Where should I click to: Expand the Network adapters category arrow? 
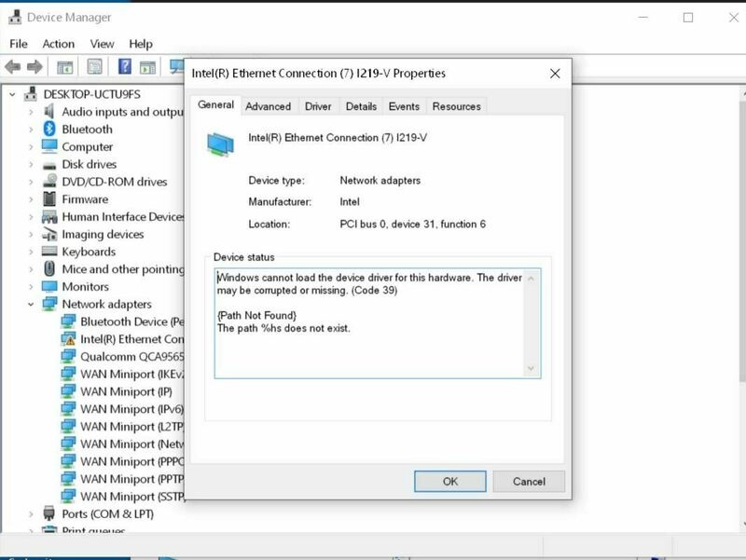(x=31, y=304)
